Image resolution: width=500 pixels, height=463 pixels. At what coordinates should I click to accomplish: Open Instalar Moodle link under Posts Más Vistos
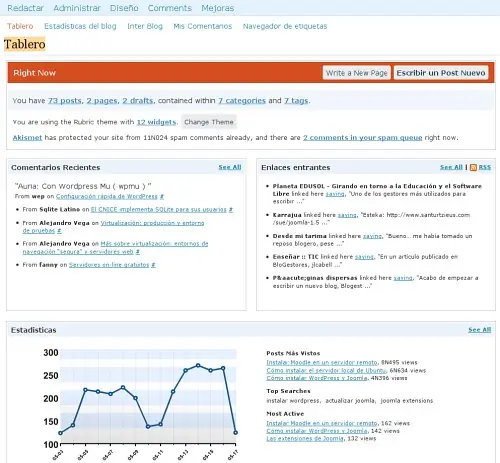(322, 362)
